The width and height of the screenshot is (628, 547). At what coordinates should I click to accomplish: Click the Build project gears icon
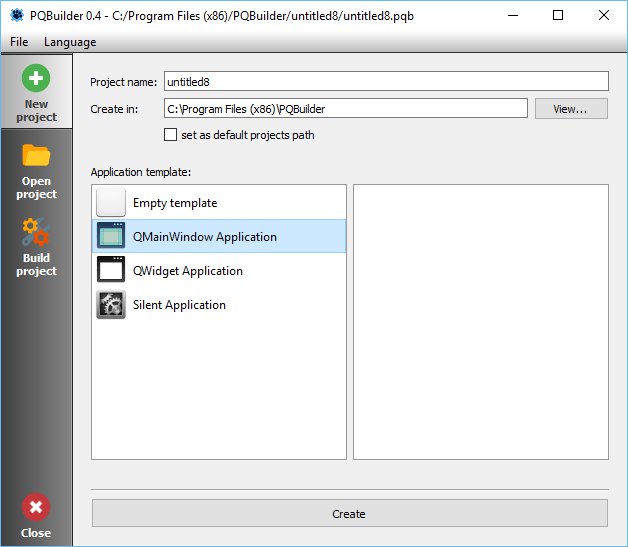[x=36, y=231]
